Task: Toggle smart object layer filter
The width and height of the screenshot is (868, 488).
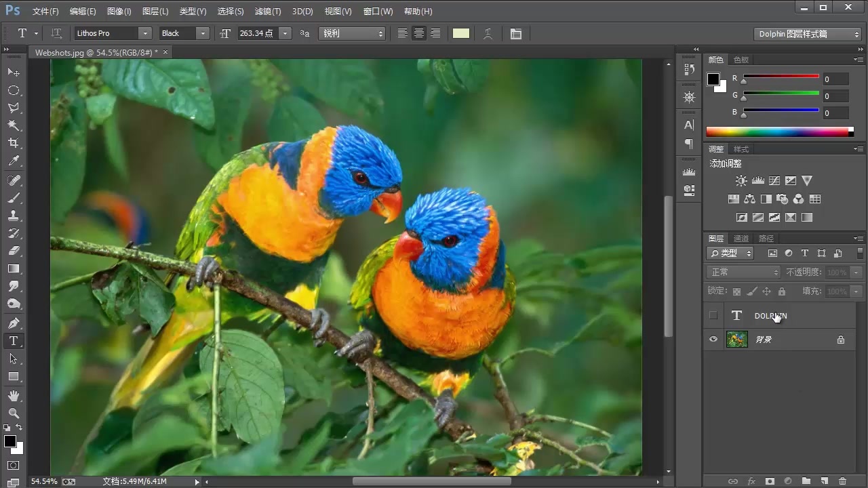Action: (x=837, y=253)
